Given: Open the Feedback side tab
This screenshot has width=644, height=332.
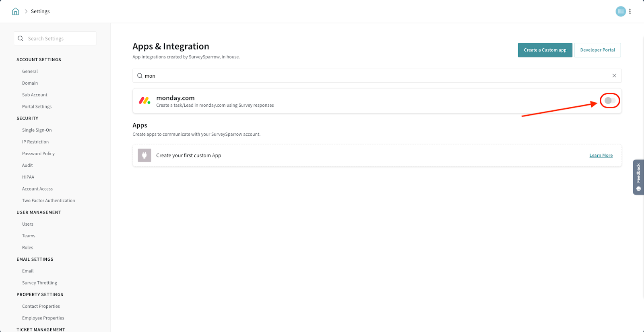Looking at the screenshot, I should [x=638, y=177].
